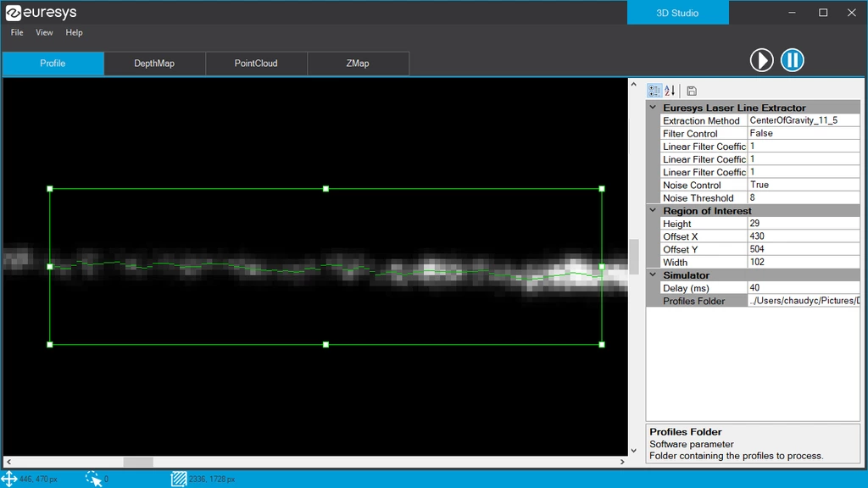Select the Extraction Method value CenterOfGravity_11_5
The image size is (868, 488).
[802, 120]
